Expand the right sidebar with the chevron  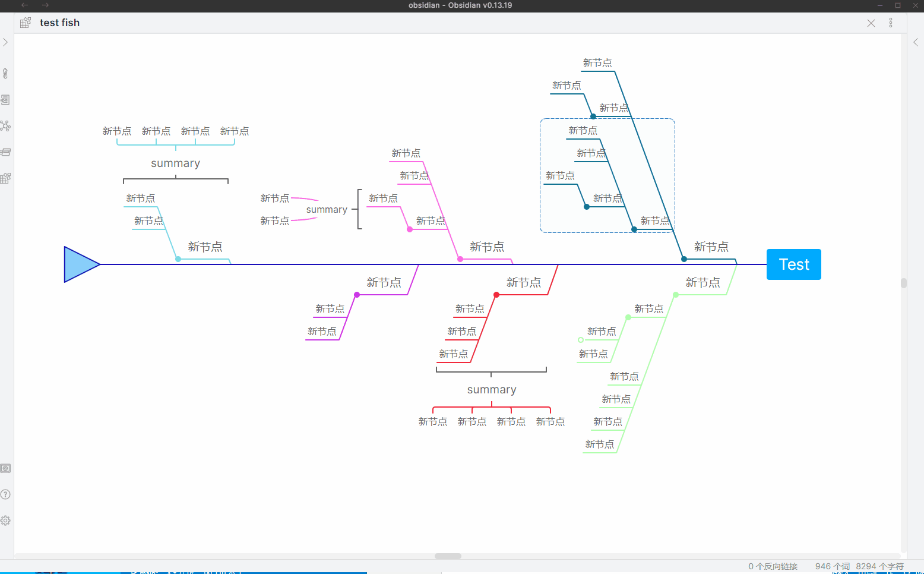pyautogui.click(x=916, y=42)
